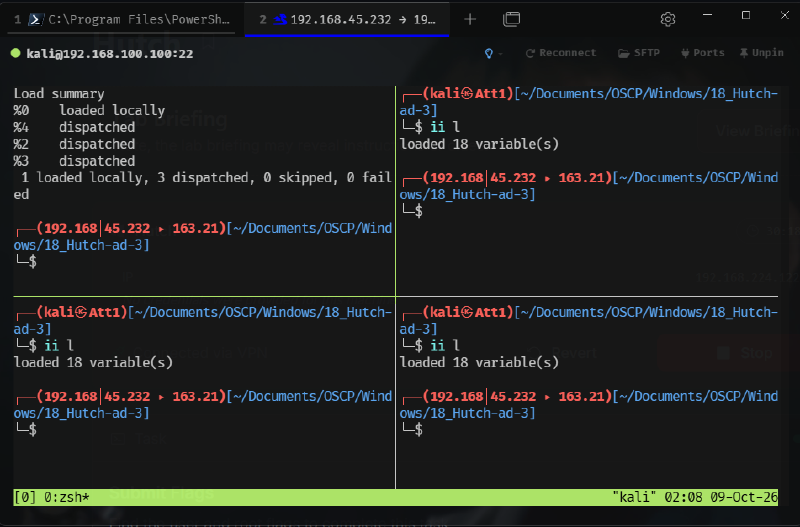
Task: Click 'loaded 18 variable(s)' in bottom-right pane
Action: [479, 362]
